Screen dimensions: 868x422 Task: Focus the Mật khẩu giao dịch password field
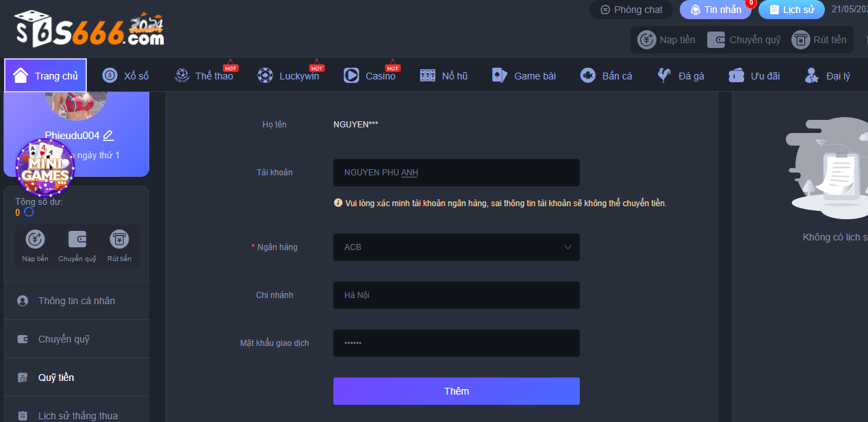click(x=456, y=343)
